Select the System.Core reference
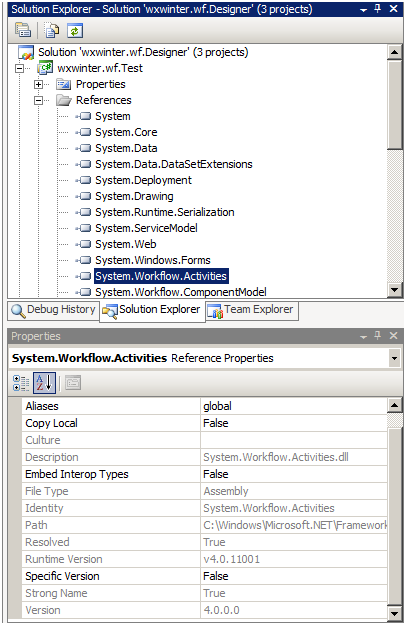Image resolution: width=406 pixels, height=625 pixels. click(x=126, y=132)
